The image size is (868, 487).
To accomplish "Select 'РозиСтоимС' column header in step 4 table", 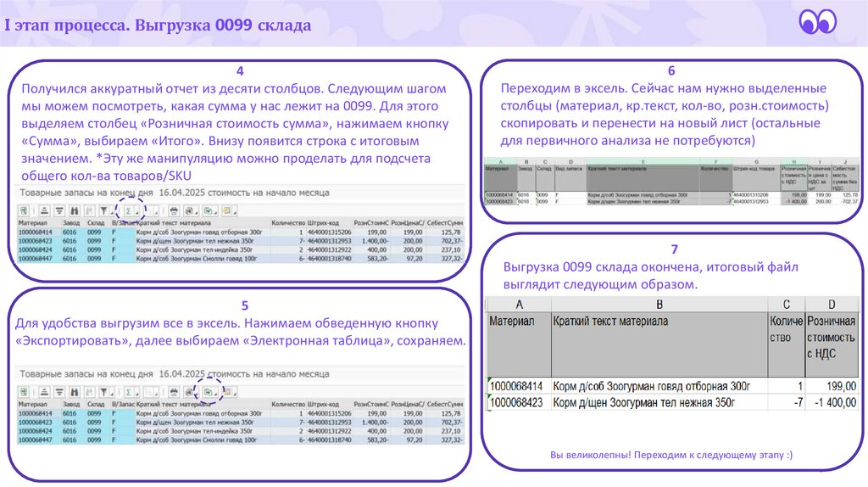I will click(x=371, y=223).
